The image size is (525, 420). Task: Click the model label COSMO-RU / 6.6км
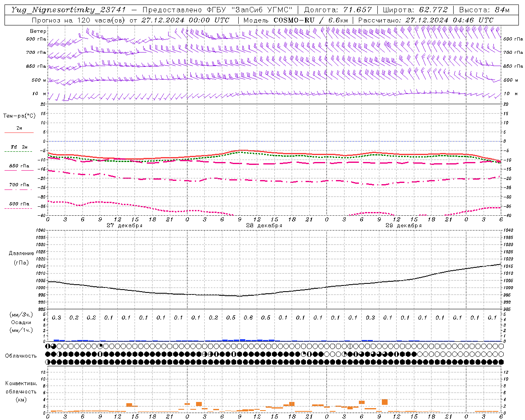311,20
